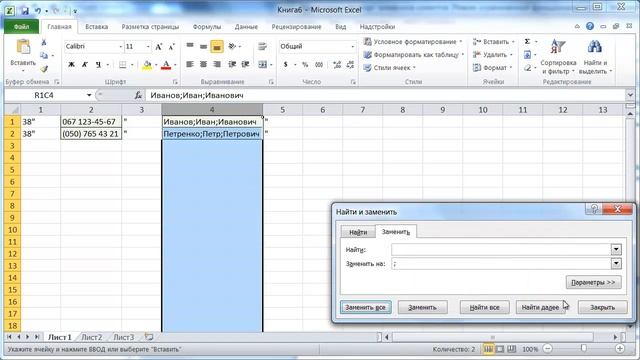
Task: Click the increase decimal icon
Action: click(x=337, y=64)
